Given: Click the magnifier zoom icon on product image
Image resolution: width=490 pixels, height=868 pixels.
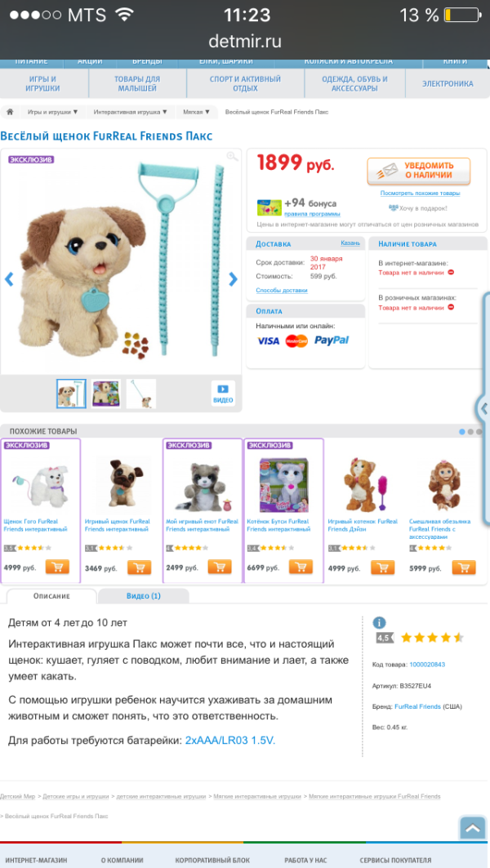Looking at the screenshot, I should [233, 157].
